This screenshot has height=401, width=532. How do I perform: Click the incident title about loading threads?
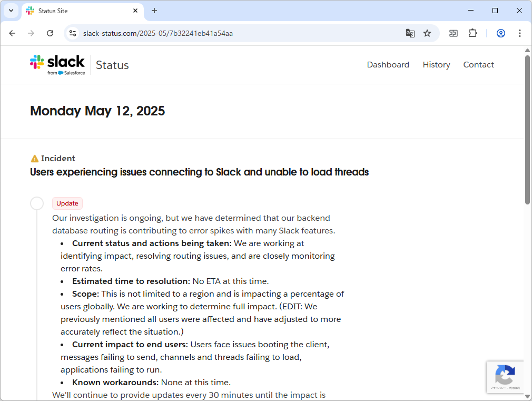(200, 172)
